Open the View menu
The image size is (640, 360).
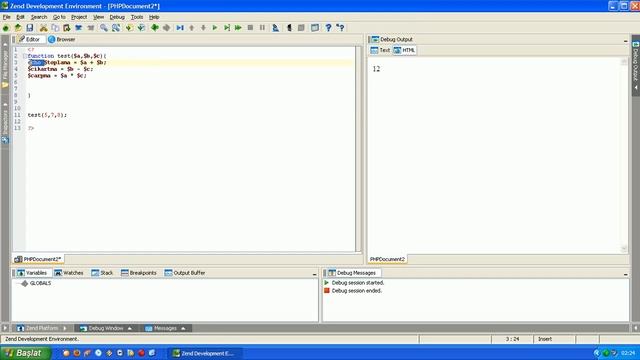(98, 17)
